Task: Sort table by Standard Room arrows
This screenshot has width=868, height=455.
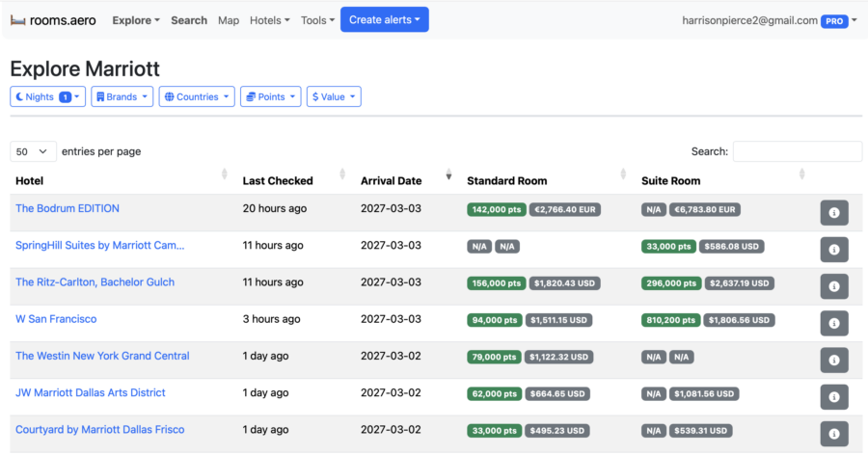Action: tap(623, 174)
